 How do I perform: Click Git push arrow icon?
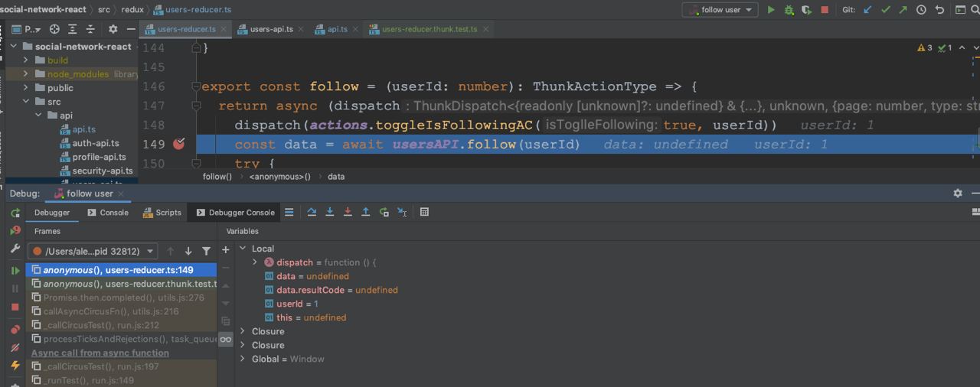pos(903,10)
